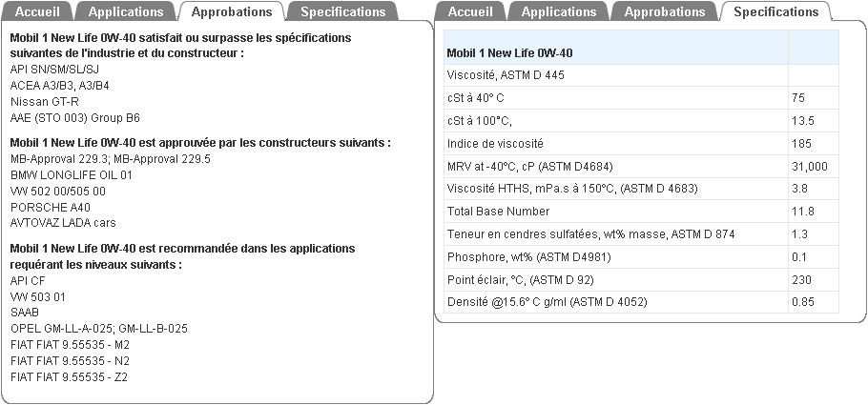868x405 pixels.
Task: Open the Accueil tab in right panel
Action: point(470,12)
